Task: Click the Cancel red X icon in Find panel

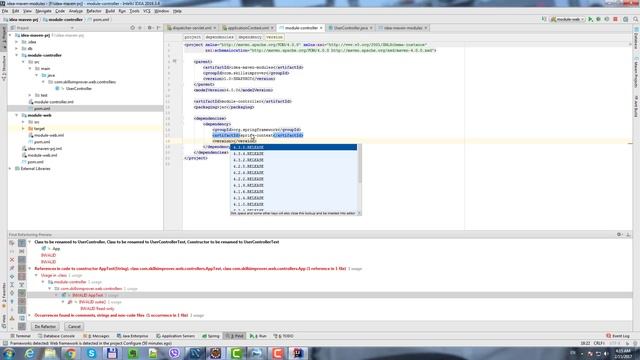Action: (x=12, y=260)
